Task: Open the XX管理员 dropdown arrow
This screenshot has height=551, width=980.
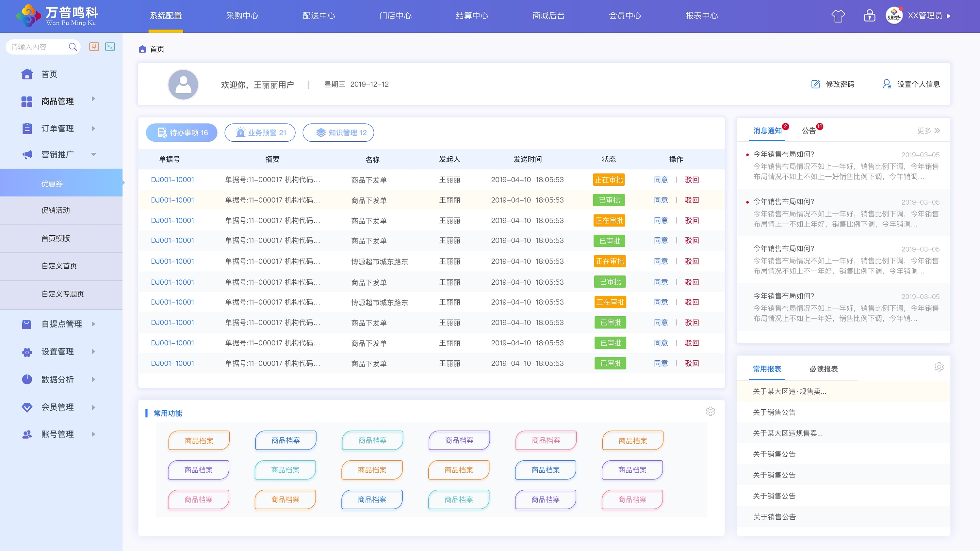Action: [x=948, y=16]
